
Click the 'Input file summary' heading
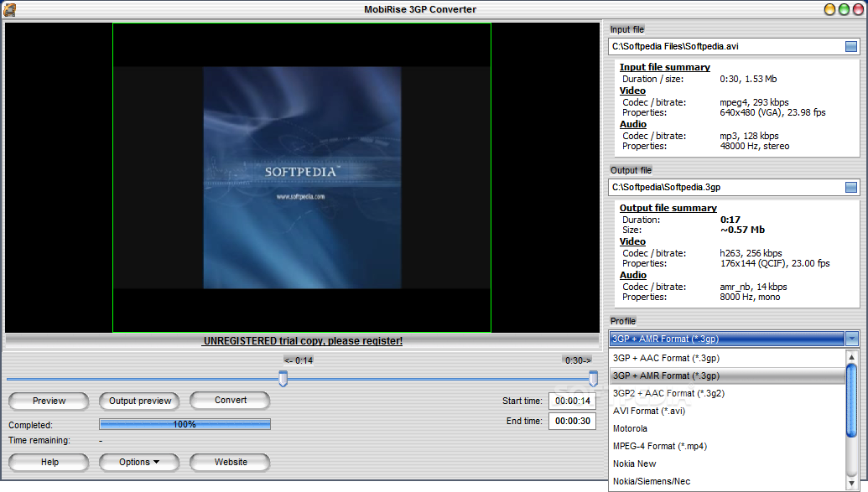click(x=664, y=67)
